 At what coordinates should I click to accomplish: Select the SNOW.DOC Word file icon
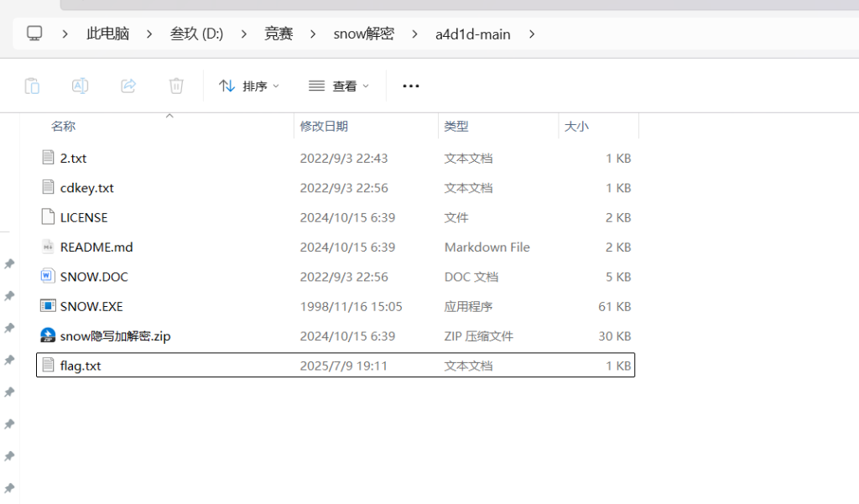point(48,277)
